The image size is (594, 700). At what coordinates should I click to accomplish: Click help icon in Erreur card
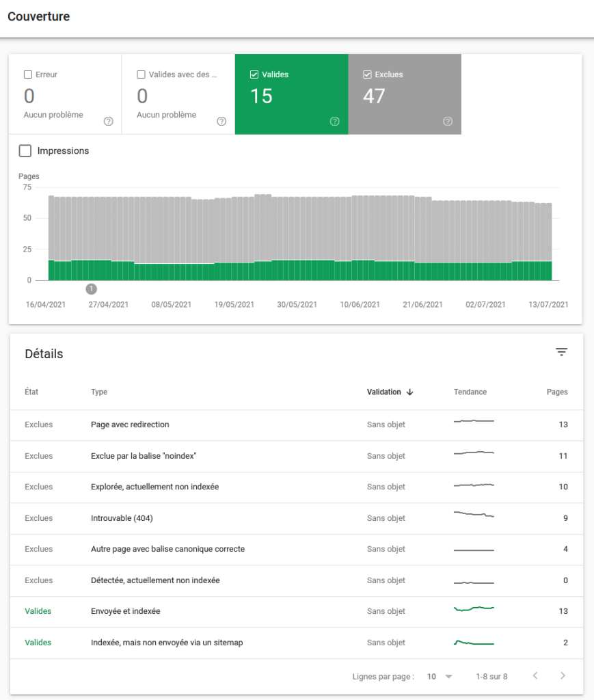pyautogui.click(x=108, y=122)
